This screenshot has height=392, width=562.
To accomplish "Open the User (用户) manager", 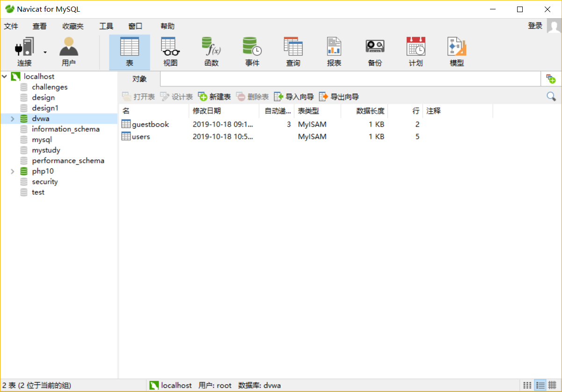I will tap(69, 51).
